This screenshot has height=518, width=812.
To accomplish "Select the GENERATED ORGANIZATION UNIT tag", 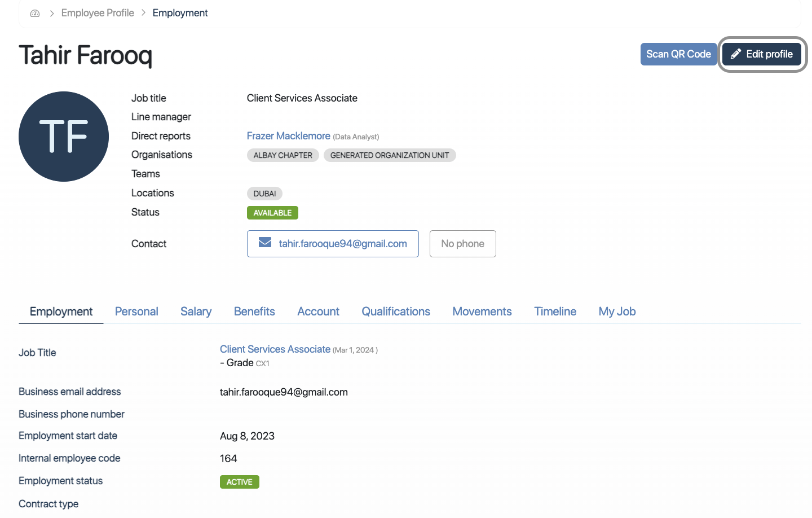I will pos(389,155).
